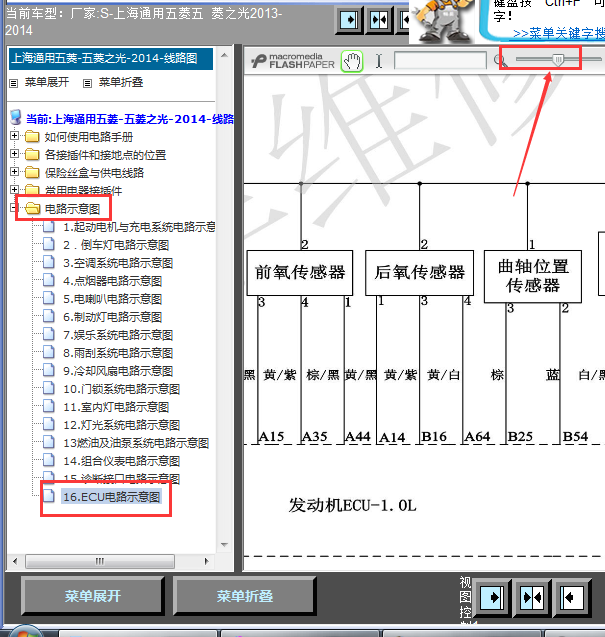Select 16.ECU电路示意图 entry
This screenshot has width=605, height=637.
coord(111,496)
